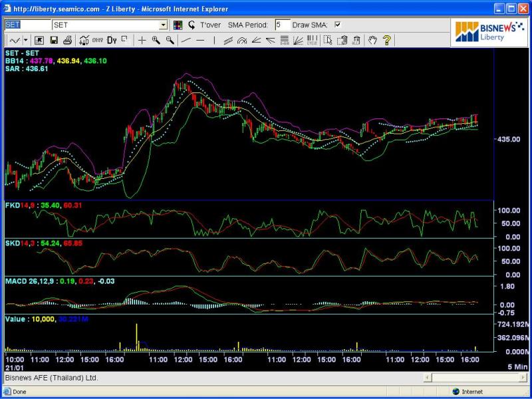Select the horizontal retracement lines tool
This screenshot has width=532, height=399.
click(285, 41)
